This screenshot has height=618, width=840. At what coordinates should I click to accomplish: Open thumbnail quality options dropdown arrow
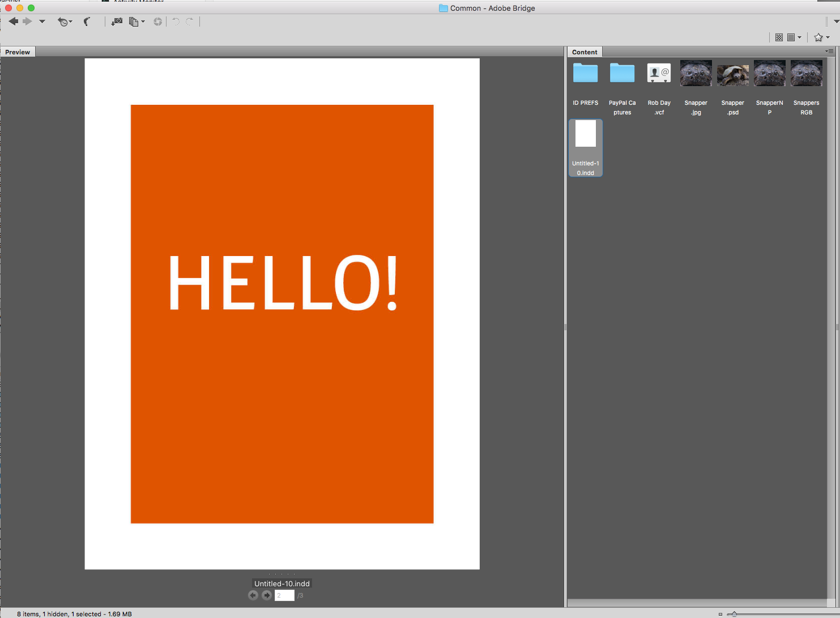[799, 37]
